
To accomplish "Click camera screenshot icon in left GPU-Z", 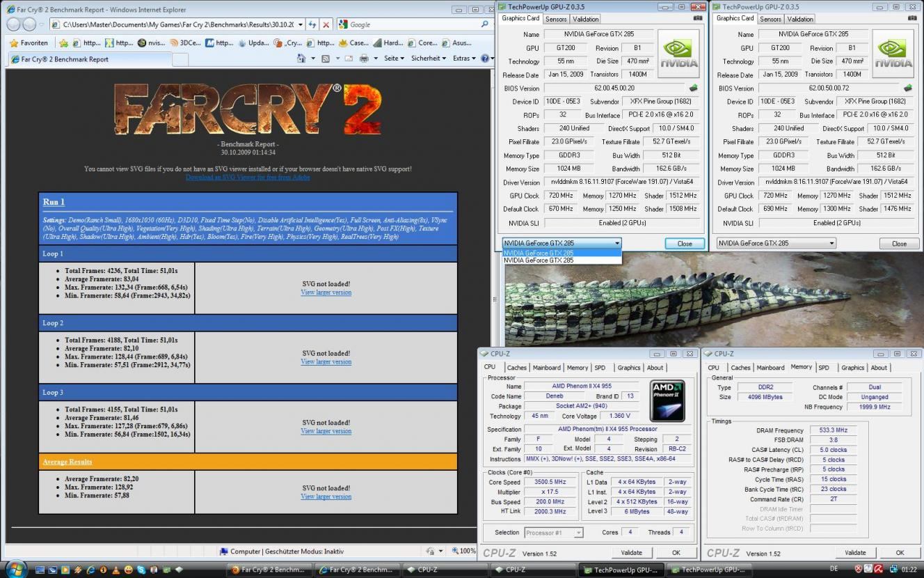I will [x=698, y=19].
